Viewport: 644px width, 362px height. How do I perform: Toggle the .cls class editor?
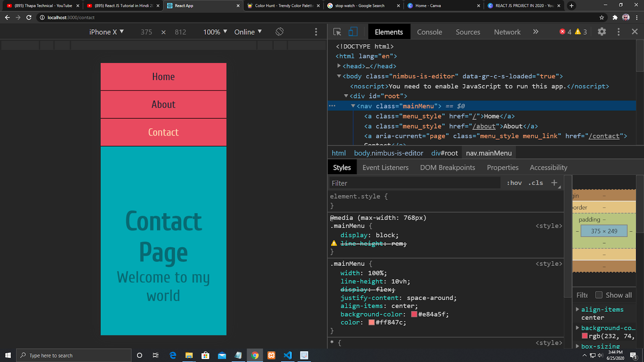pos(535,183)
